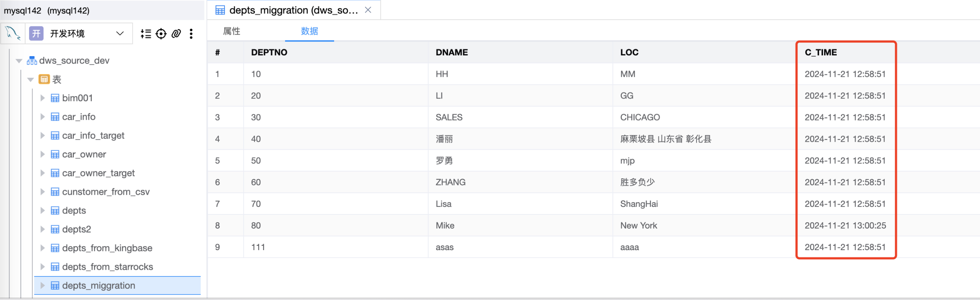Expand the car_info table node
This screenshot has height=300, width=980.
coord(42,117)
